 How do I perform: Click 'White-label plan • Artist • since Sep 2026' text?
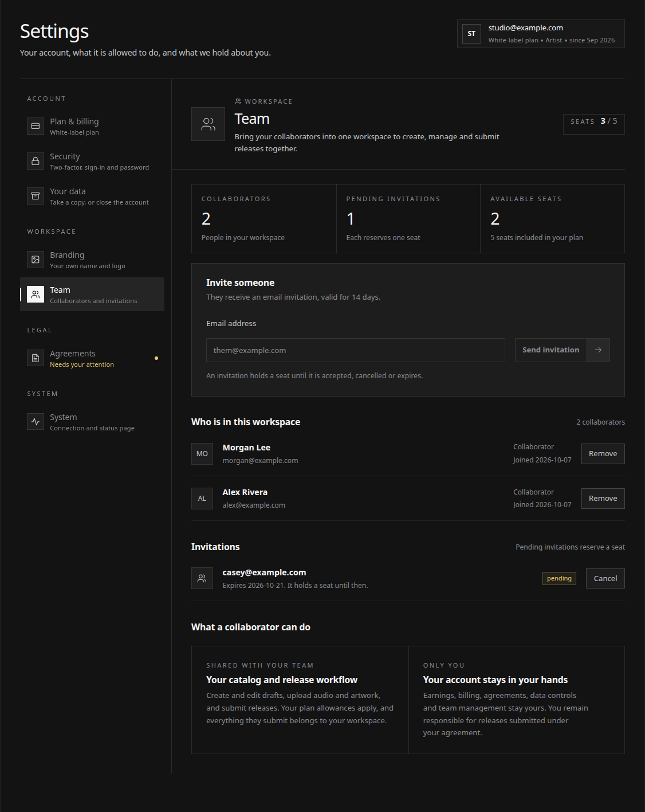point(552,41)
